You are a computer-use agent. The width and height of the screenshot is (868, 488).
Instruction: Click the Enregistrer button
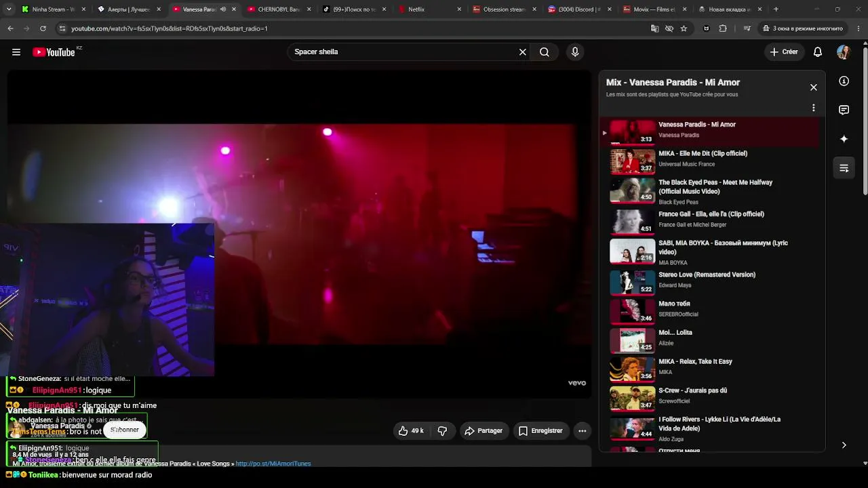540,431
